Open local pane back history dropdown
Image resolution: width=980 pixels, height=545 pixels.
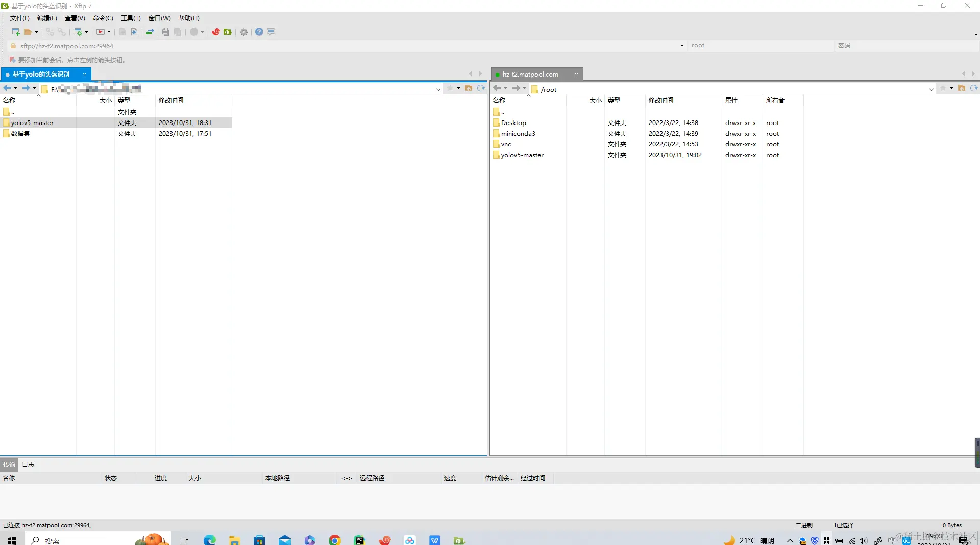click(15, 88)
